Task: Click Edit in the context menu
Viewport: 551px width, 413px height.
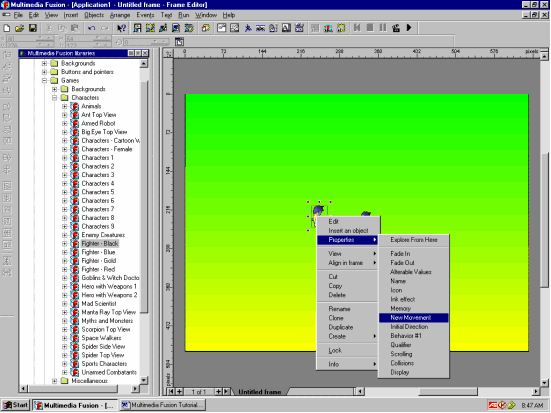Action: pyautogui.click(x=348, y=222)
